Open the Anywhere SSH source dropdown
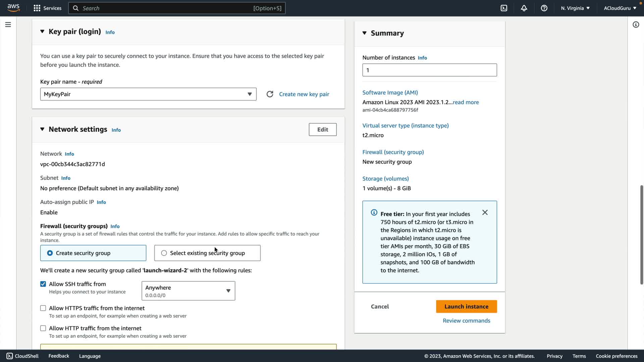The width and height of the screenshot is (644, 362). point(188,291)
